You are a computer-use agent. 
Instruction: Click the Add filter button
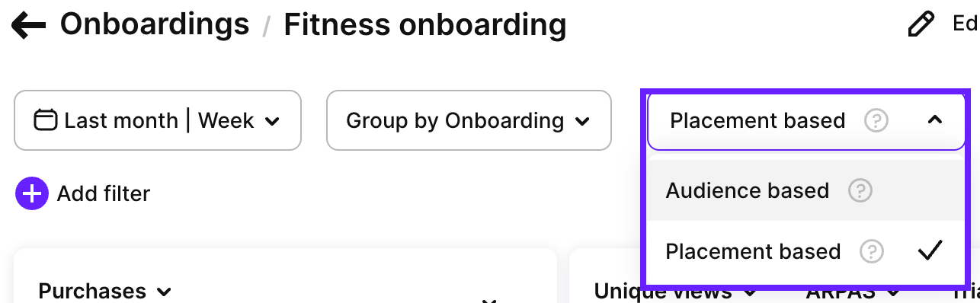click(x=82, y=193)
